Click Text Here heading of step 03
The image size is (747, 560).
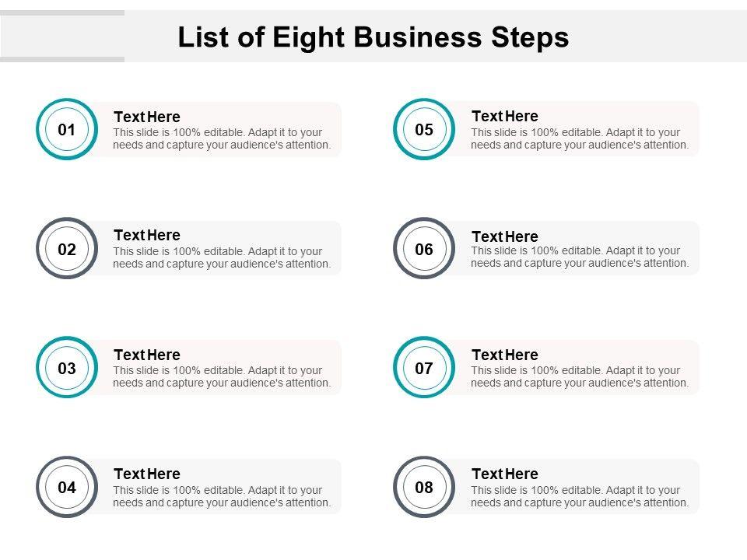[146, 355]
